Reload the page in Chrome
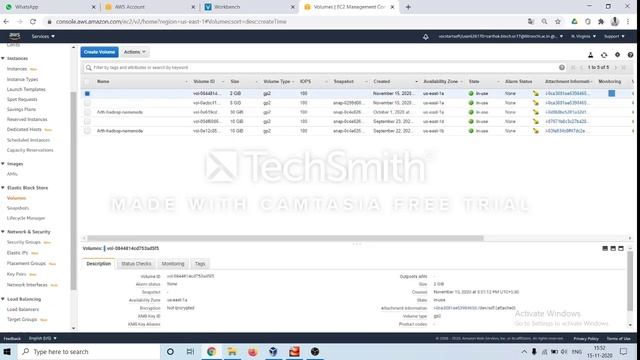The width and height of the screenshot is (640, 360). tap(33, 22)
